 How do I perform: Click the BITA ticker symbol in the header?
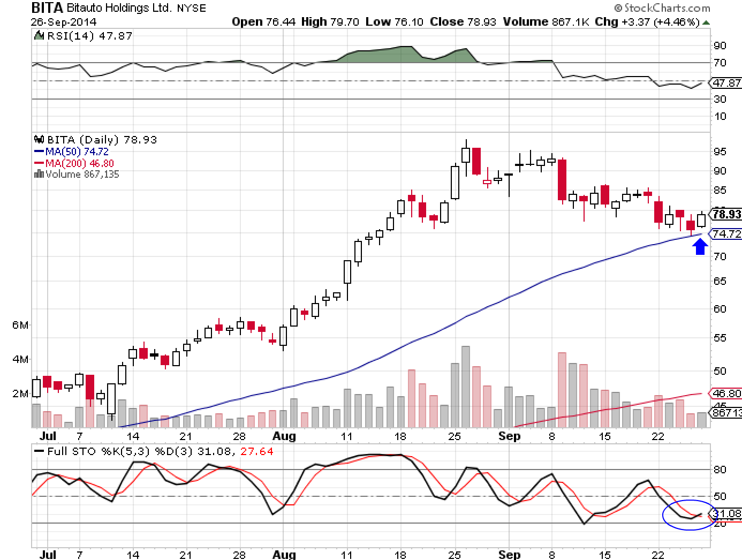click(47, 7)
